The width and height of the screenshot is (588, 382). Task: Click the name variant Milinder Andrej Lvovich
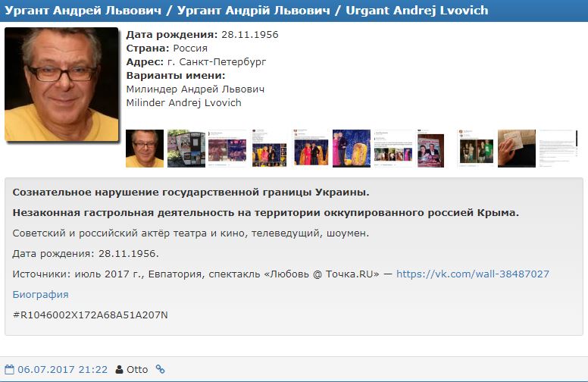[183, 103]
